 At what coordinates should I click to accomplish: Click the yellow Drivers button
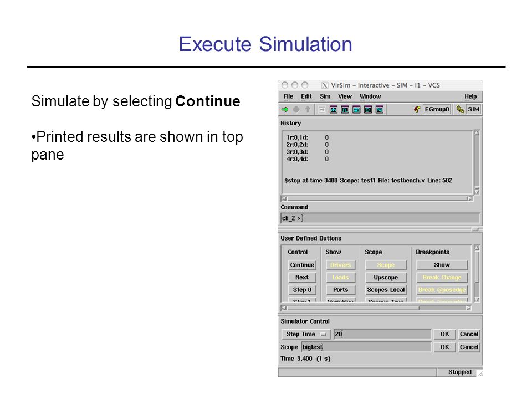point(340,265)
